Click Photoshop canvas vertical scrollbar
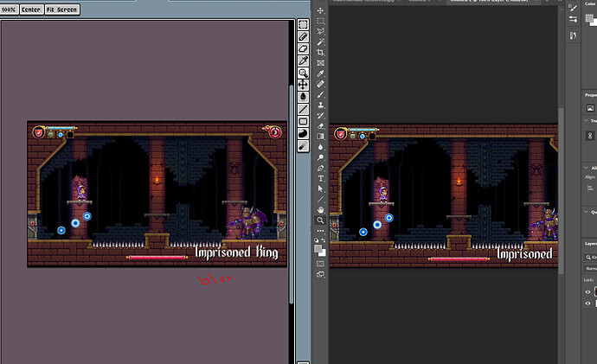 (561, 190)
